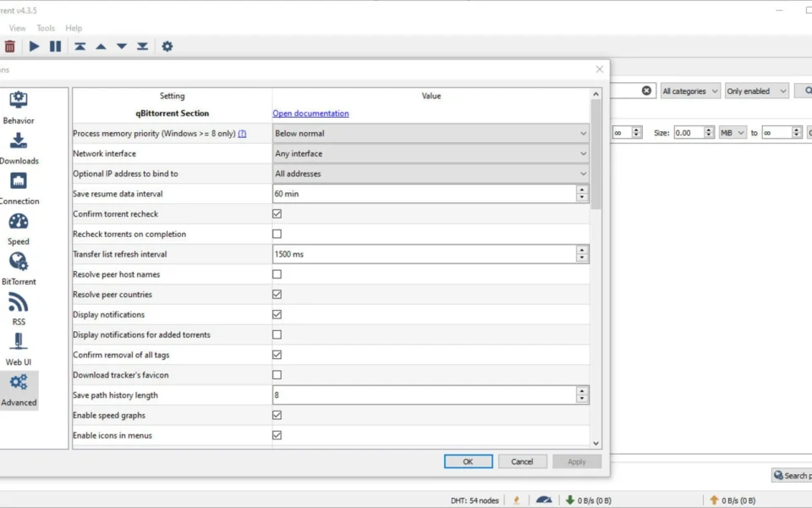Screen dimensions: 812x508
Task: Open the Help menu
Action: click(x=74, y=28)
